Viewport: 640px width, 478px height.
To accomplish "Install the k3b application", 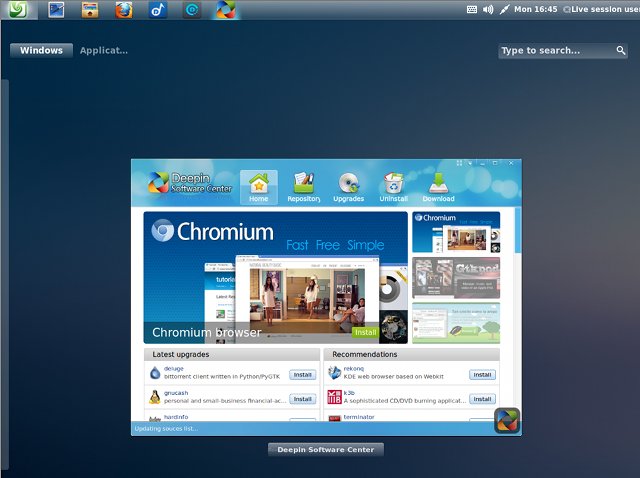I will click(482, 399).
